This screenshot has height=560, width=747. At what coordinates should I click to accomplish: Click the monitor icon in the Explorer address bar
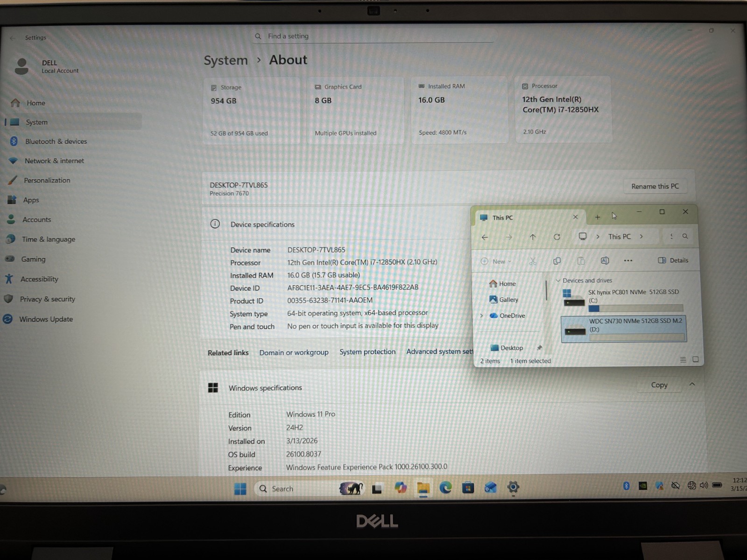[583, 236]
